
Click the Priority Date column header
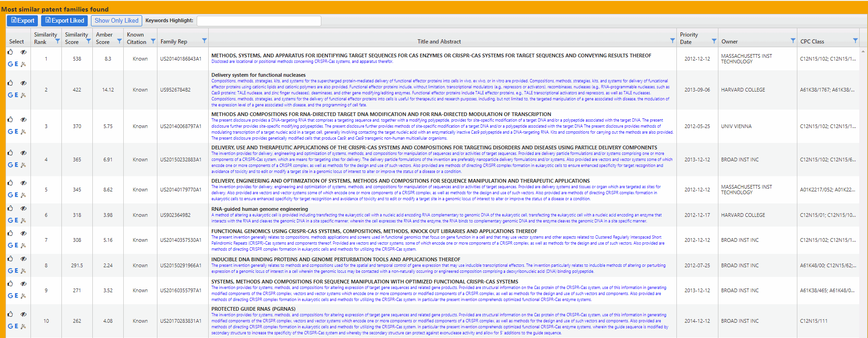click(x=689, y=38)
